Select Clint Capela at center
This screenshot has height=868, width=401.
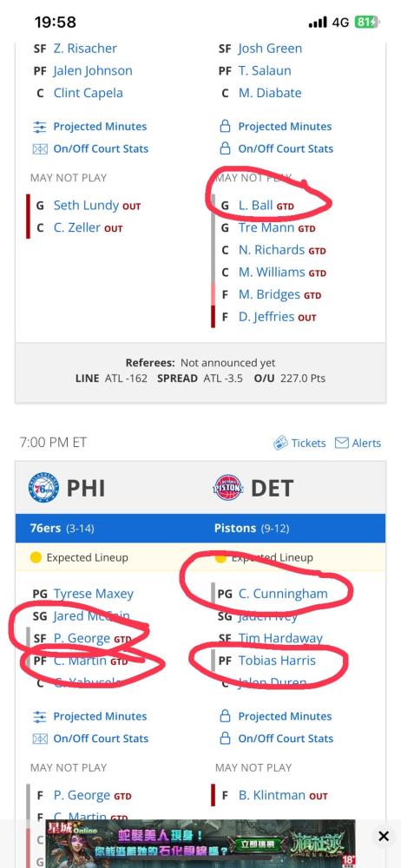[x=88, y=93]
